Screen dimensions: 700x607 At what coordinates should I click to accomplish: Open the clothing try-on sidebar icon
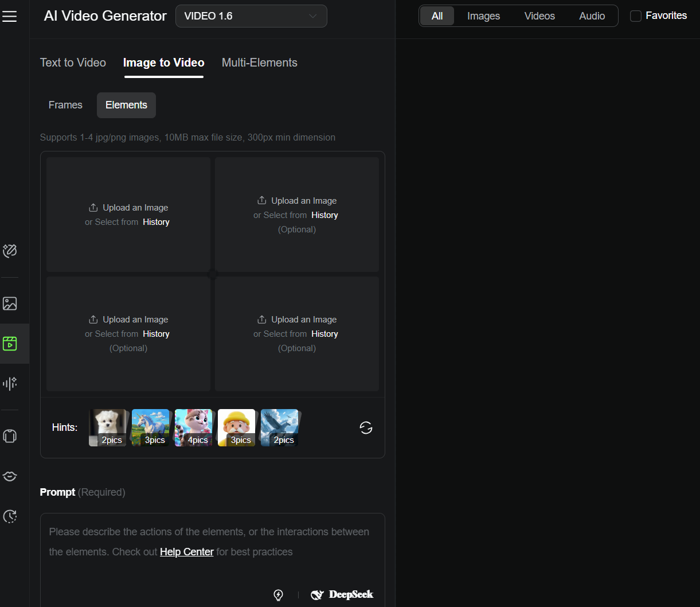point(10,436)
